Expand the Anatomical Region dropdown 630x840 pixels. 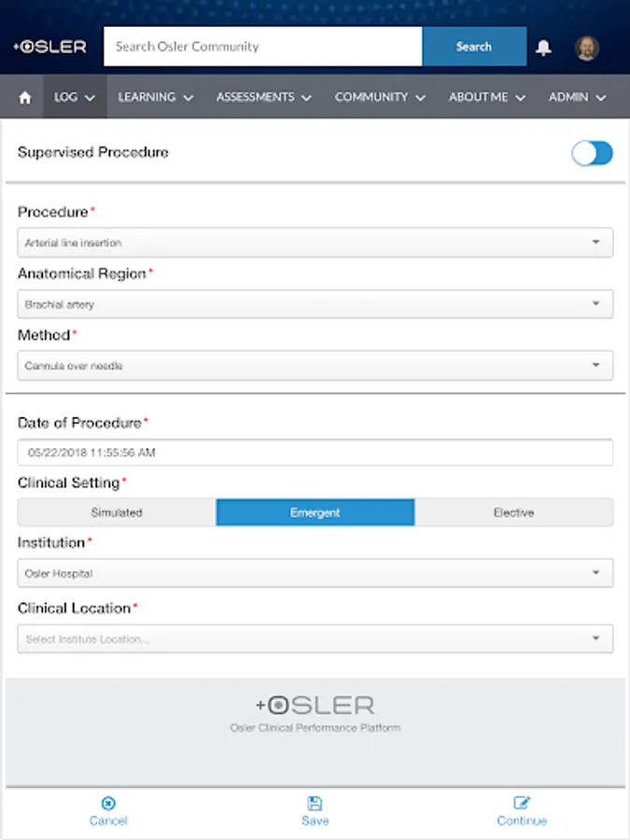tap(315, 304)
